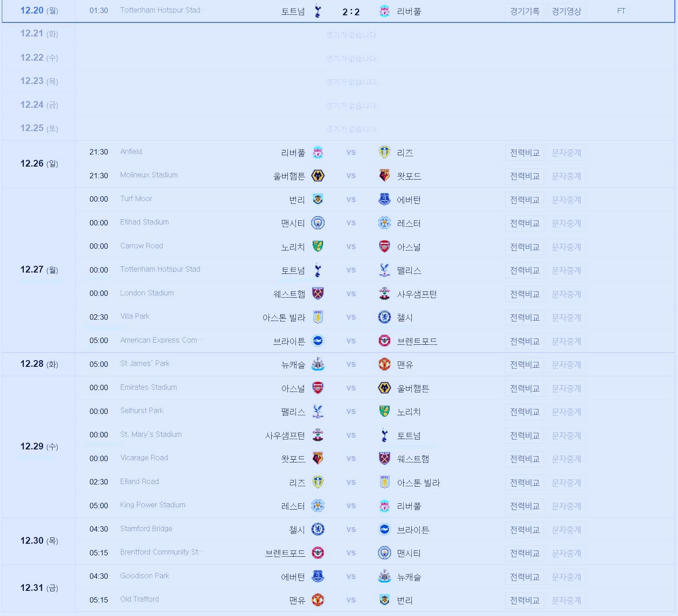Screen dimensions: 678x616
Task: Open 문자중계 for the 맨시티 vs 레스터 fixture
Action: pyautogui.click(x=566, y=223)
